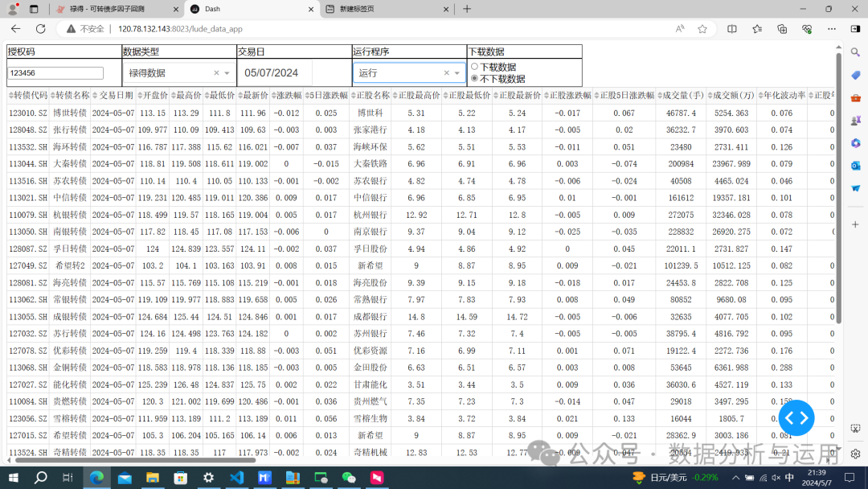868x489 pixels.
Task: Click the cell 杭州银行
Action: [x=371, y=215]
